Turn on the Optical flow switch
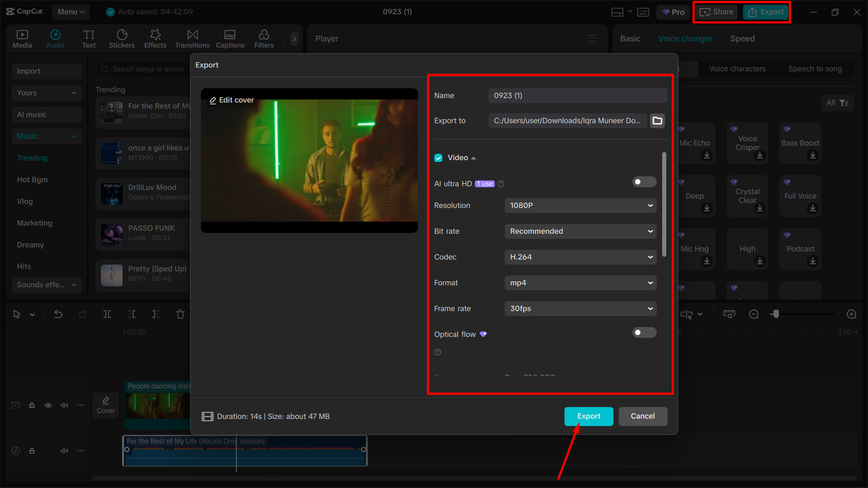868x488 pixels. [644, 332]
